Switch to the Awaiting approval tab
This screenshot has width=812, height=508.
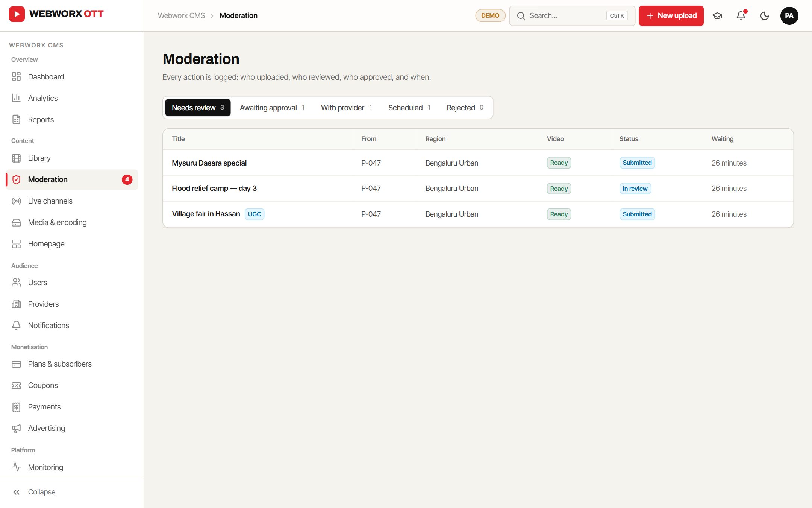[x=272, y=108]
